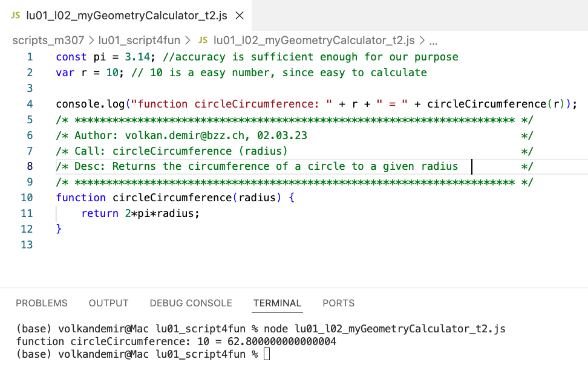Click the JS file icon in the editor tab
The height and width of the screenshot is (365, 588).
point(16,15)
